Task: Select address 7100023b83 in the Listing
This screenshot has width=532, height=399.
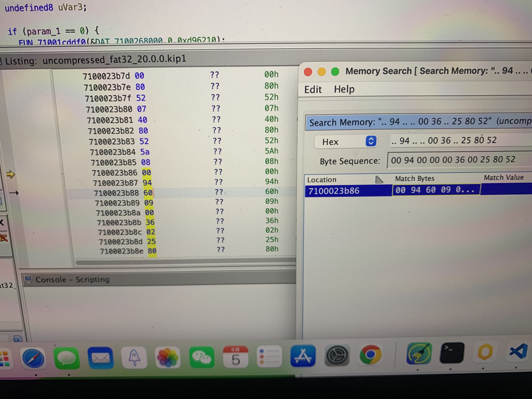Action: 112,141
